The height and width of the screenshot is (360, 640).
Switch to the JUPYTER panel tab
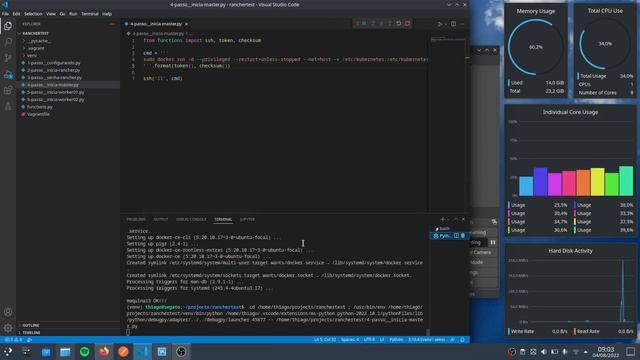247,220
